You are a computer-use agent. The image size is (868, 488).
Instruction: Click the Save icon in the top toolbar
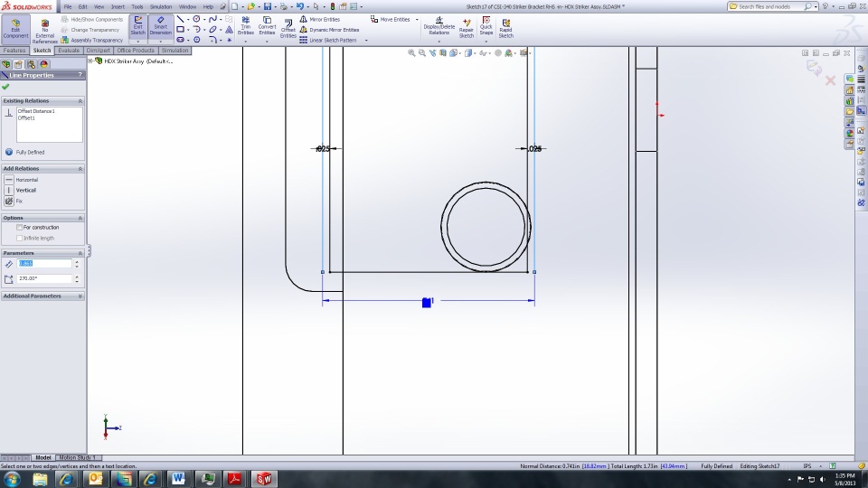point(268,6)
